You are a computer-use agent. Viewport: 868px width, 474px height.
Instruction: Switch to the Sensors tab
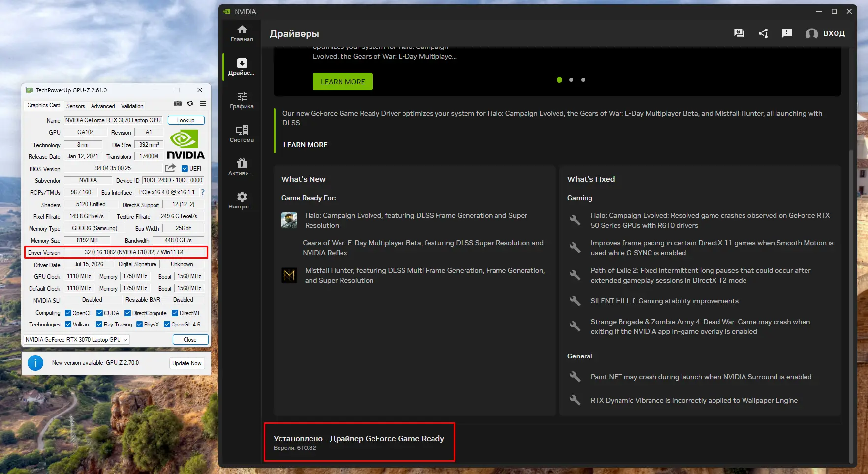coord(76,106)
